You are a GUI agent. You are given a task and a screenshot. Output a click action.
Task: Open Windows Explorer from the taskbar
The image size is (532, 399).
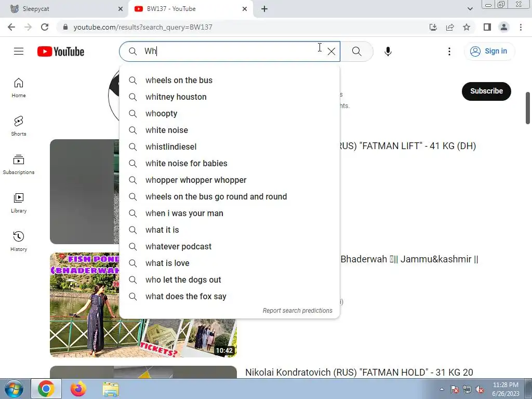click(x=111, y=389)
